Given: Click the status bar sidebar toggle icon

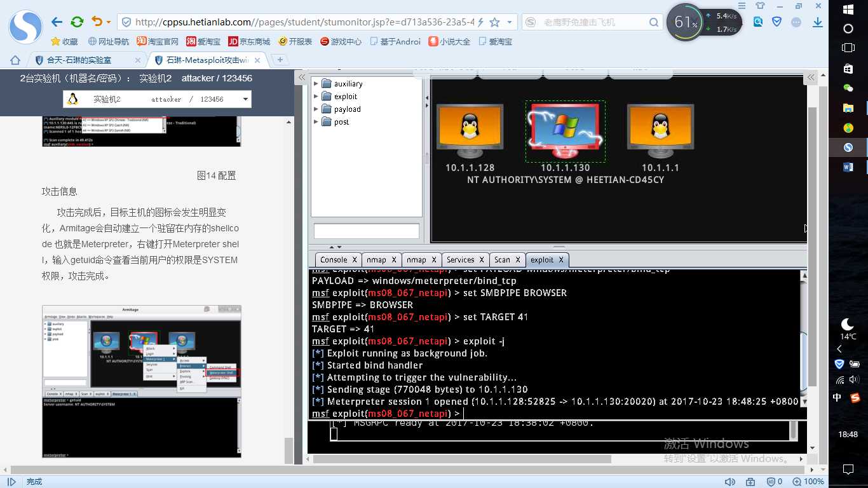Looking at the screenshot, I should 11,482.
